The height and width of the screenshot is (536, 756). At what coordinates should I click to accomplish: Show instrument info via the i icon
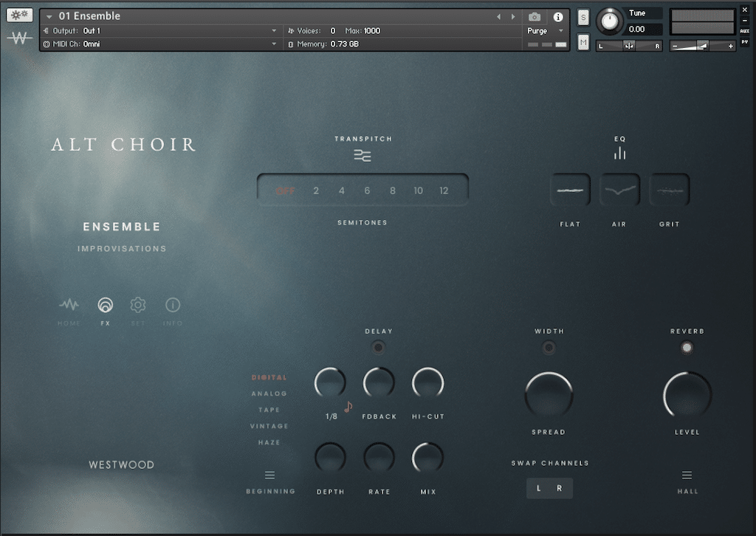558,17
